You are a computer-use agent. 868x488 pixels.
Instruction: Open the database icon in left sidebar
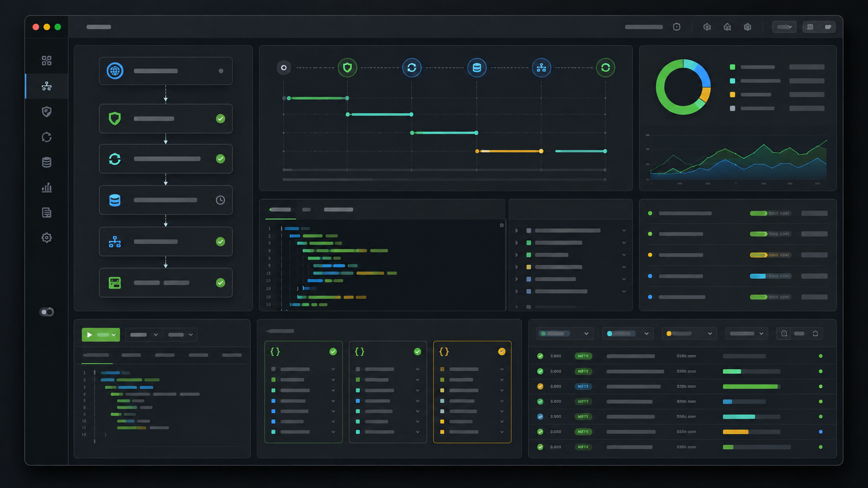coord(47,162)
